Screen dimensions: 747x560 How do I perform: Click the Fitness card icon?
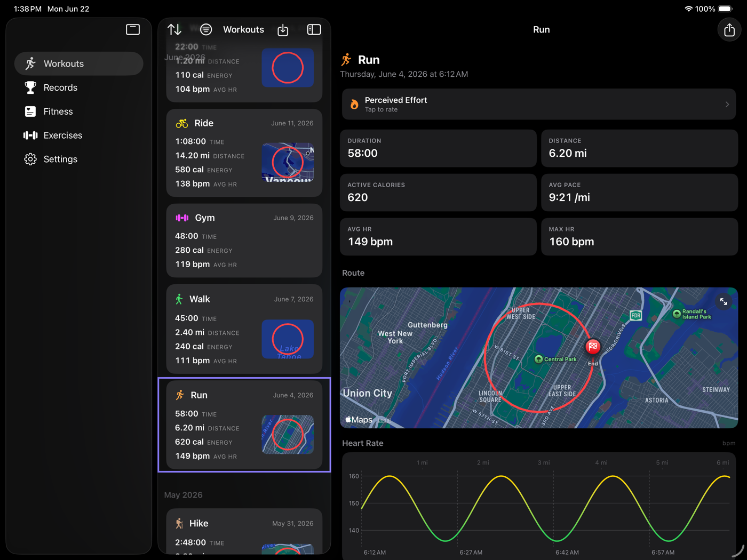30,111
